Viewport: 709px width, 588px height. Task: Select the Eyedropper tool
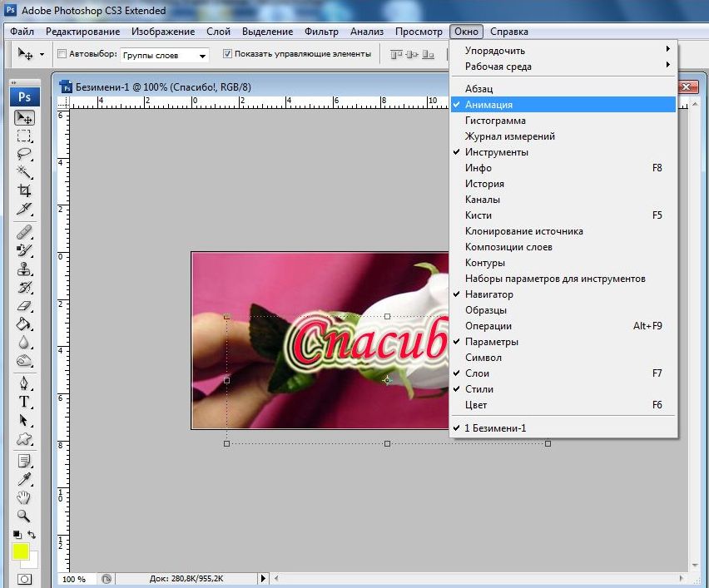pos(24,479)
